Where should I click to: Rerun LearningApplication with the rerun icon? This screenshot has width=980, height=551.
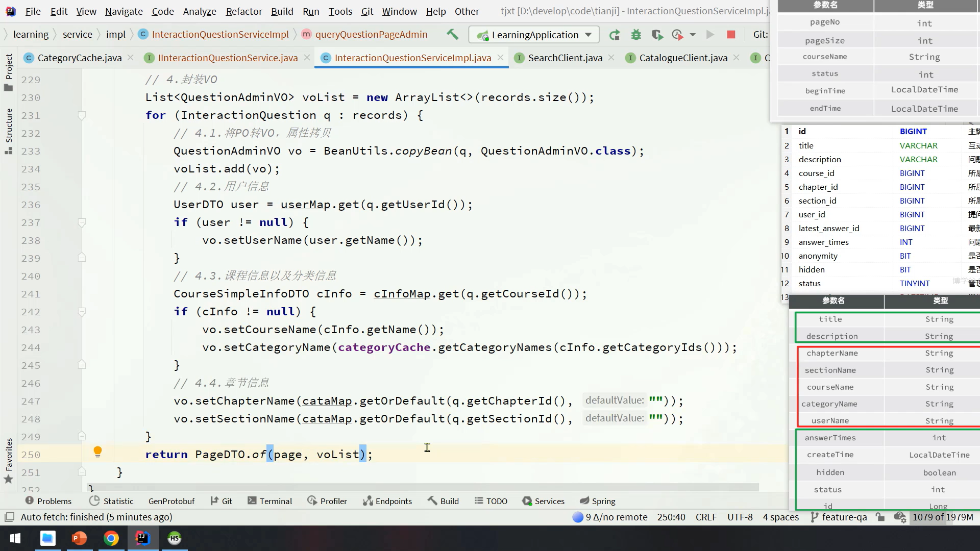615,35
